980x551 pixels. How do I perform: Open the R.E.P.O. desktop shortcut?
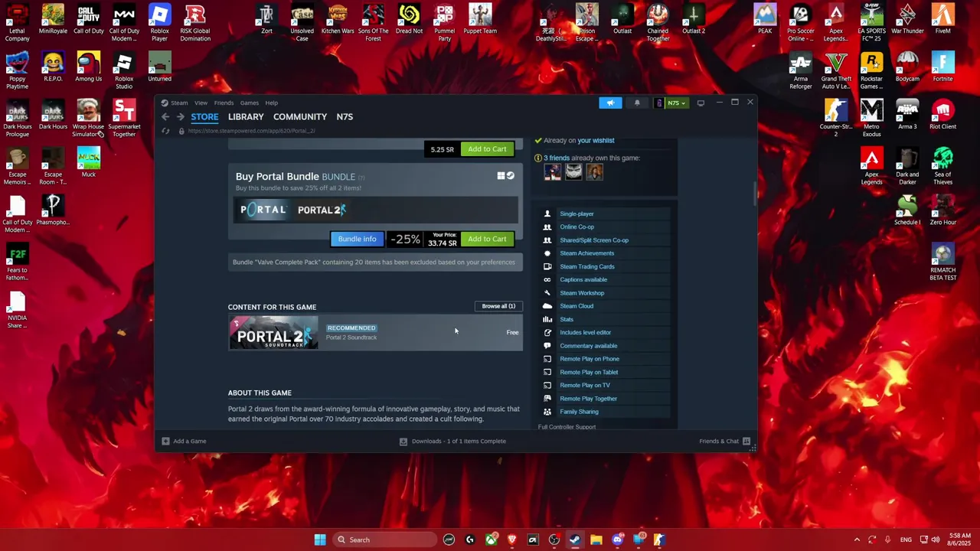click(x=53, y=67)
